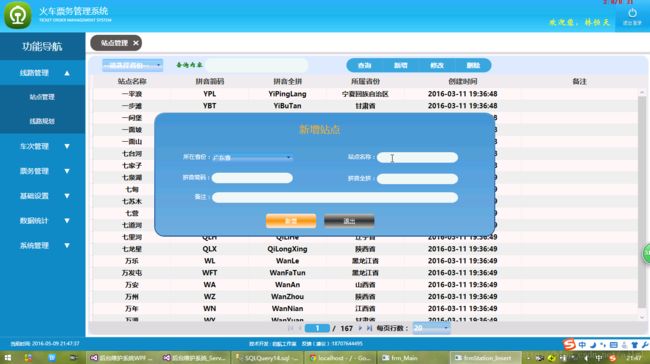The height and width of the screenshot is (364, 650).
Task: Click the Sogou wrench settings icon
Action: pos(645,345)
